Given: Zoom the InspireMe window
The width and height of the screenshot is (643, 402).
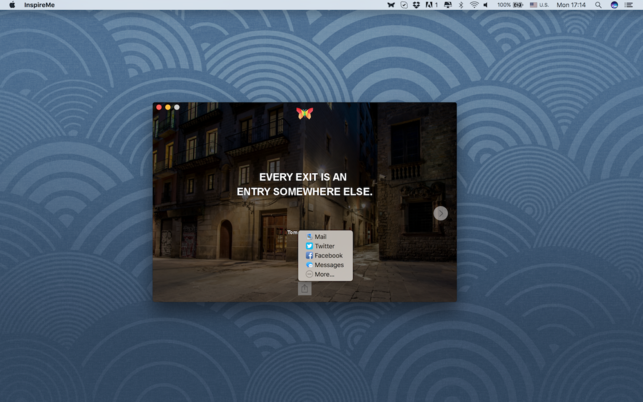Looking at the screenshot, I should 177,107.
